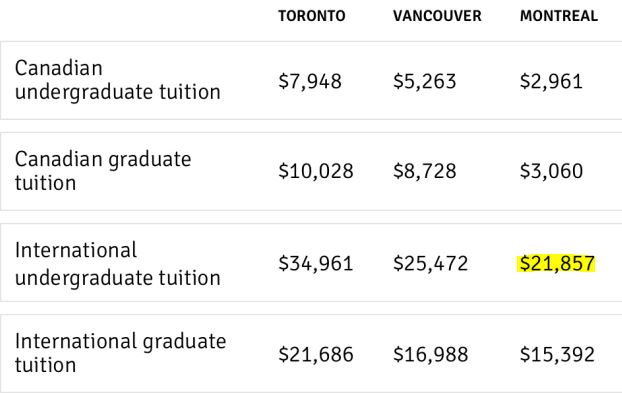Click the VANCOUVER column header
This screenshot has width=622, height=393.
point(437,16)
